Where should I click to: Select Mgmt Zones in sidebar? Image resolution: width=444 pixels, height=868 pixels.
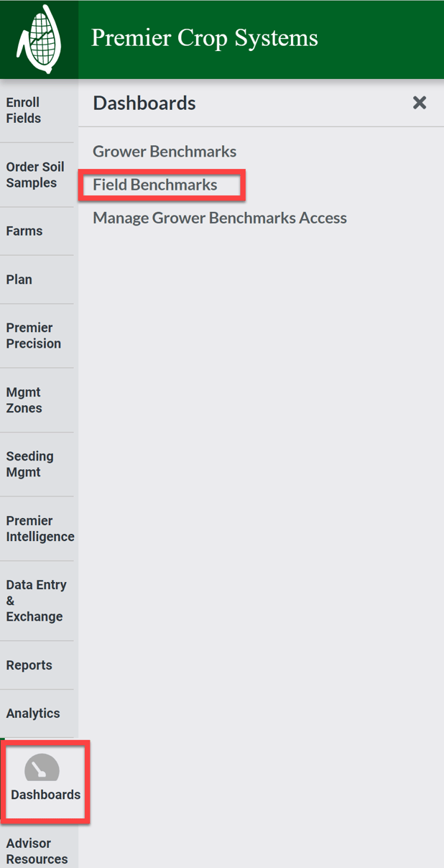coord(24,400)
